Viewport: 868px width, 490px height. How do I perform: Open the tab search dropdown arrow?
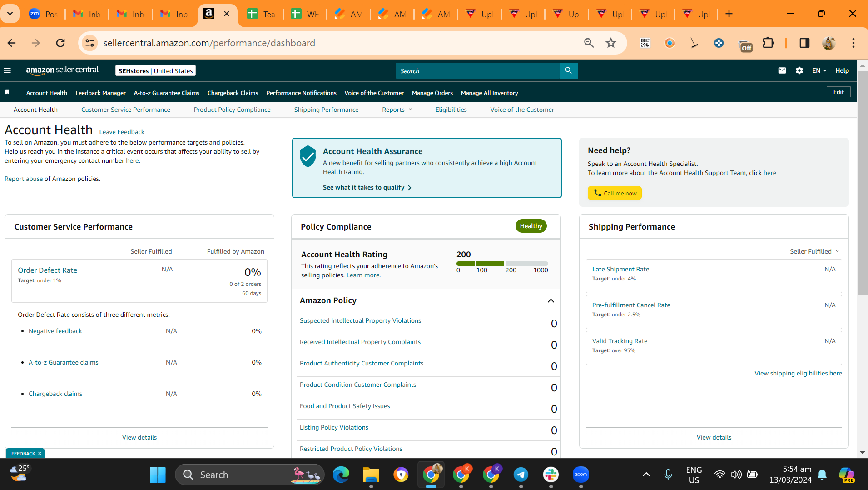tap(10, 14)
